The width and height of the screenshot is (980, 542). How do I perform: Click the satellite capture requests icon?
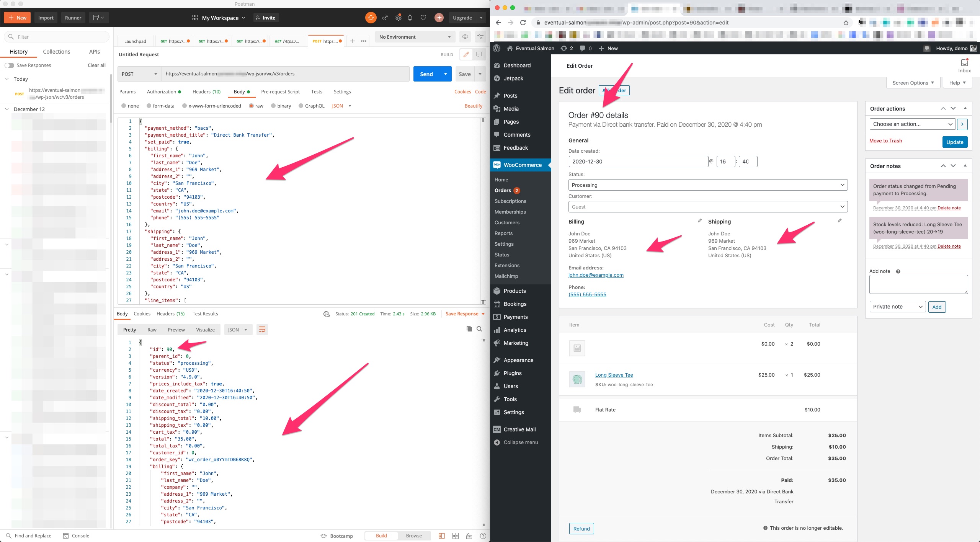tap(385, 18)
